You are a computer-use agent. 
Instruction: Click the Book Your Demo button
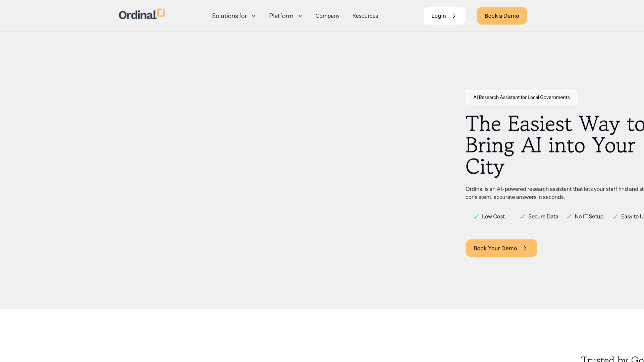[501, 248]
